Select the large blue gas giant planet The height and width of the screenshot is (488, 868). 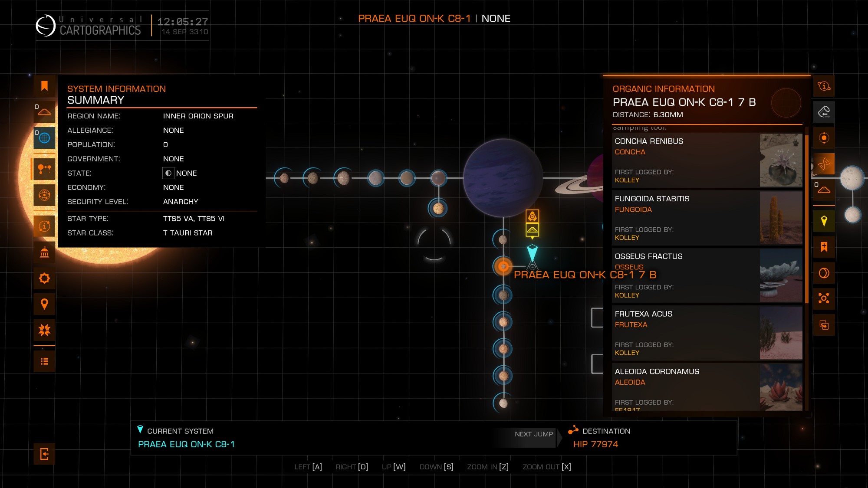click(x=503, y=178)
